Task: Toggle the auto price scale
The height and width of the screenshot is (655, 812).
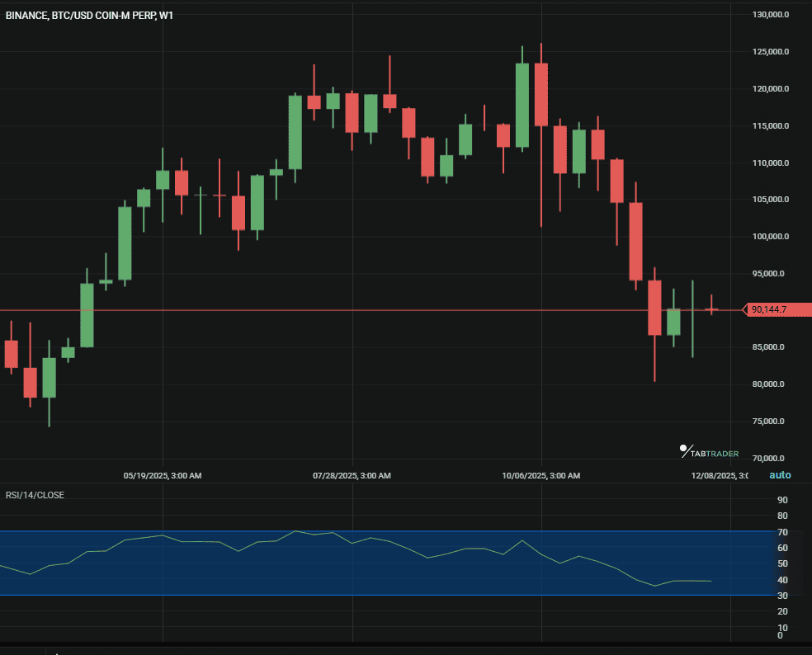Action: 780,474
